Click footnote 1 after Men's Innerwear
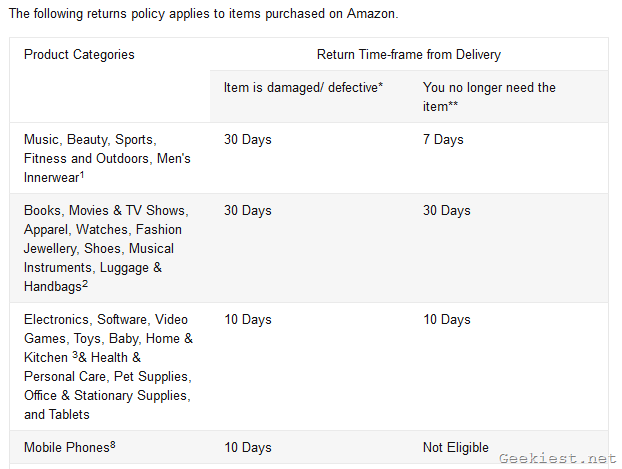 pos(82,175)
